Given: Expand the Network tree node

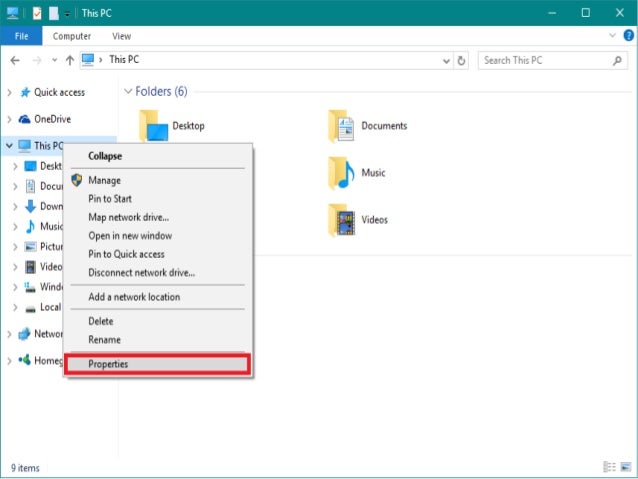Looking at the screenshot, I should pyautogui.click(x=9, y=334).
